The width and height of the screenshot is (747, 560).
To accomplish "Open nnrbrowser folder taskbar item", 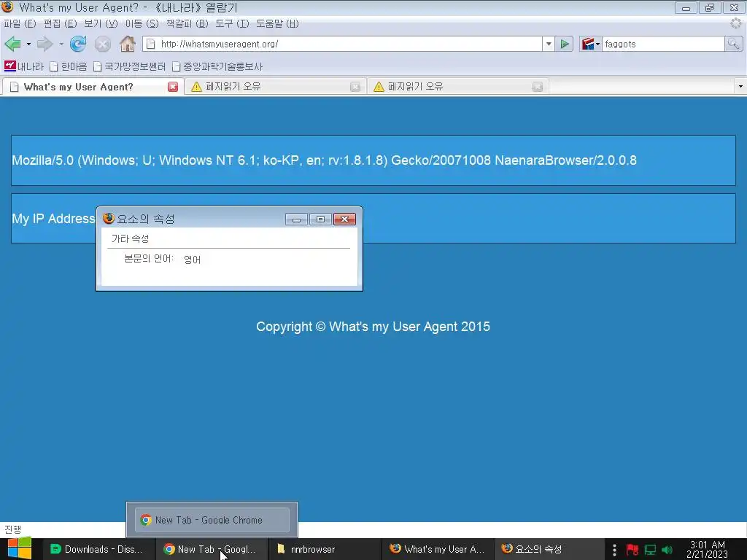I will 325,549.
